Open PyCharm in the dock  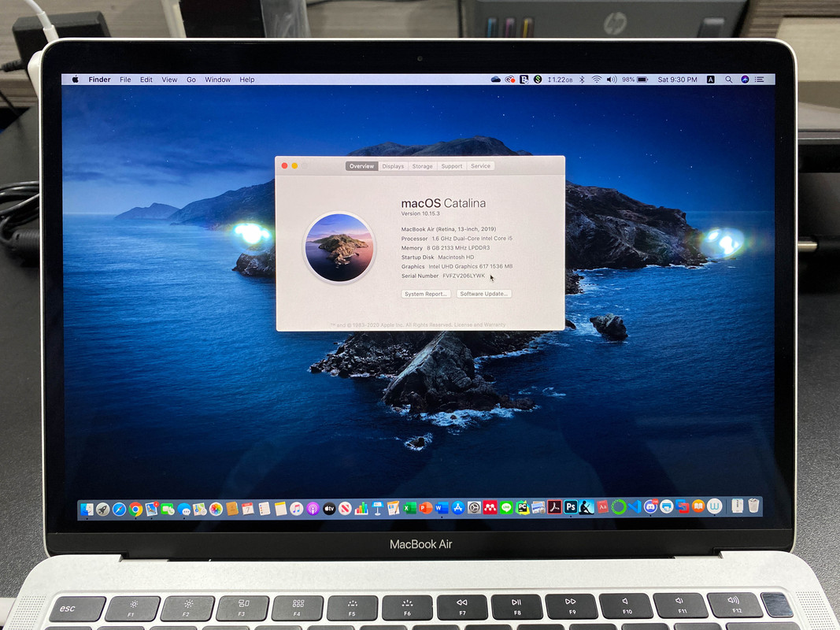522,508
